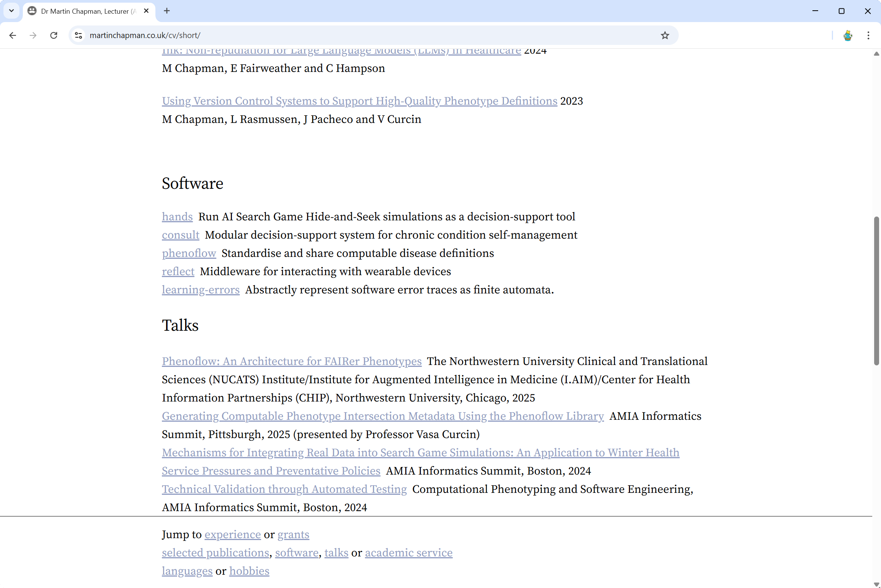The height and width of the screenshot is (588, 881).
Task: Open the learning-errors software link
Action: click(201, 290)
